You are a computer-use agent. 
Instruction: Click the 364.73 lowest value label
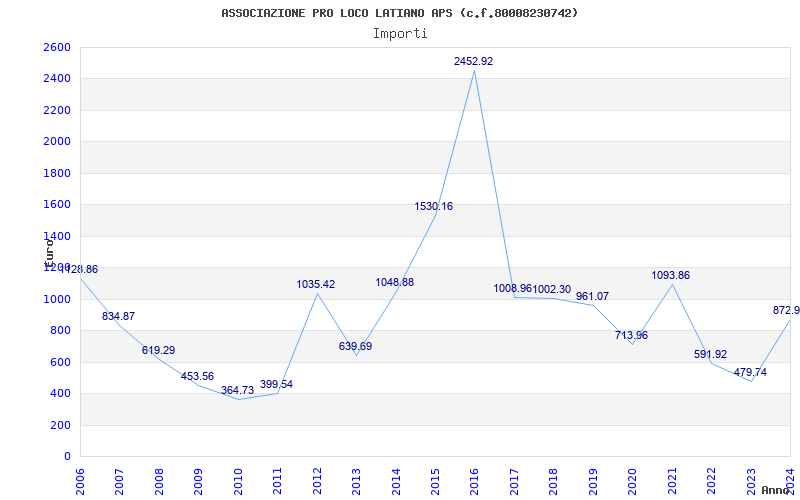point(237,390)
